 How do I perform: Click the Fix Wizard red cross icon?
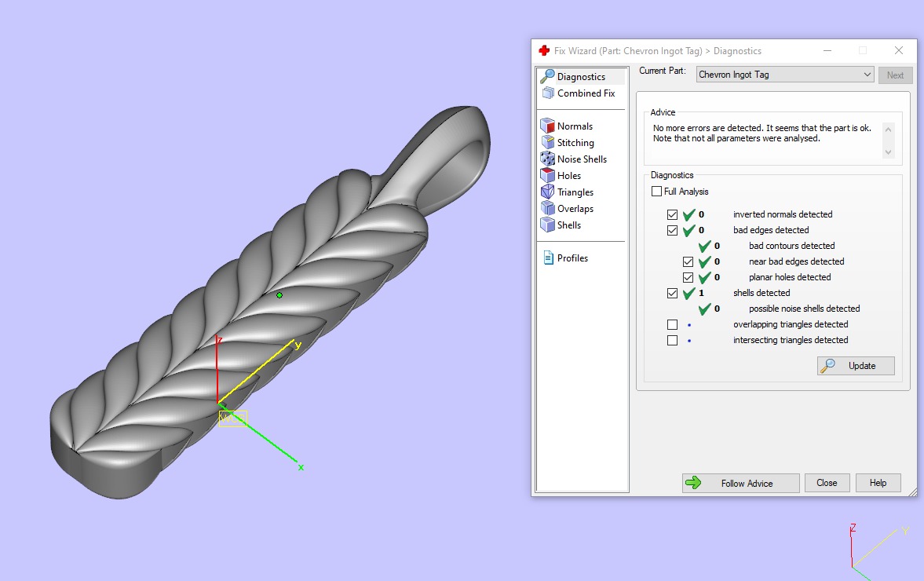(544, 51)
